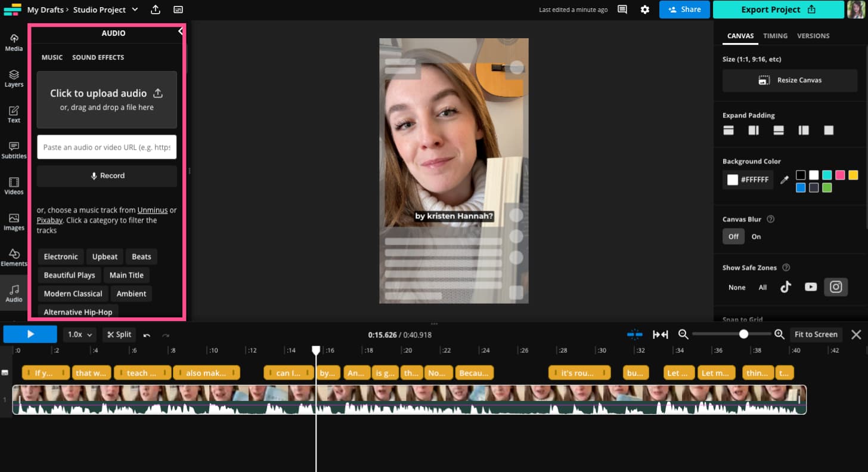Select the Audio sidebar icon
Screen dimensions: 868x472
click(x=14, y=293)
